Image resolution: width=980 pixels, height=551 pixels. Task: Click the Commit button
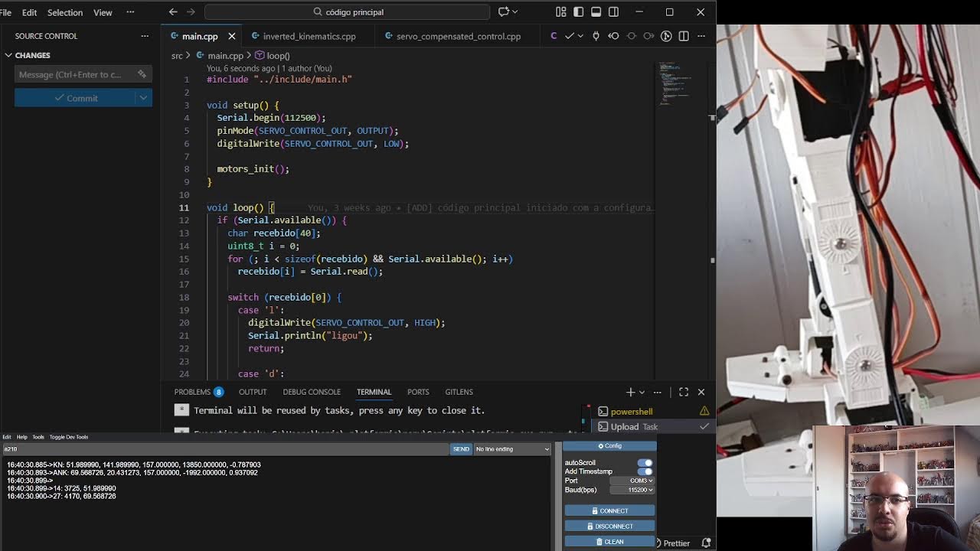[x=75, y=98]
